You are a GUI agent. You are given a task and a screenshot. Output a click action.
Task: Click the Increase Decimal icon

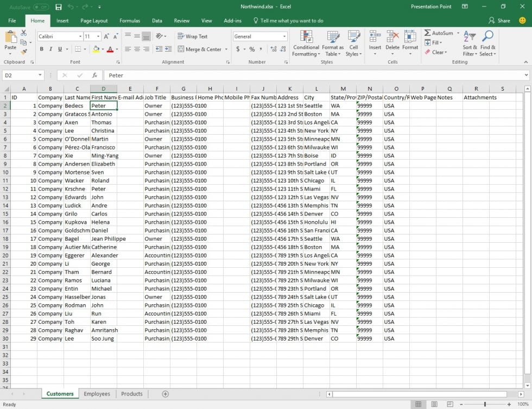(273, 48)
